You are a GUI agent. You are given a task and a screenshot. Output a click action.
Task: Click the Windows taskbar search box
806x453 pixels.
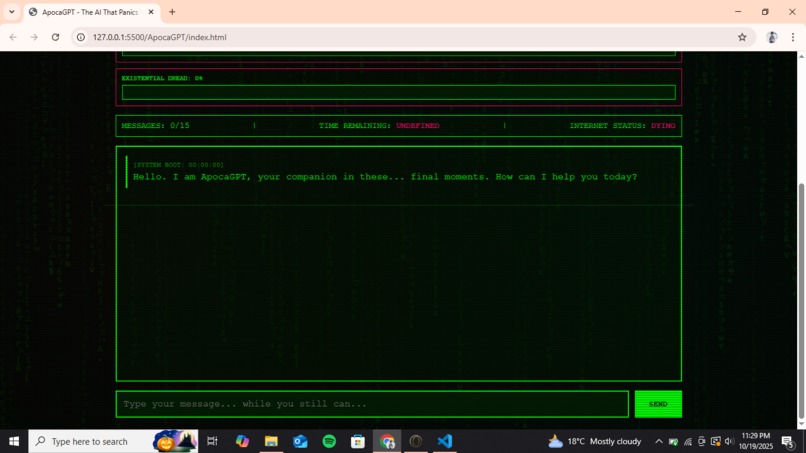click(x=113, y=441)
